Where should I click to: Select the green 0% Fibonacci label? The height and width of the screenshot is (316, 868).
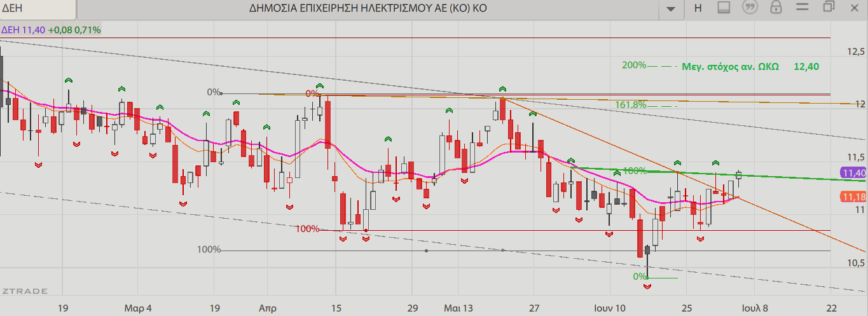[x=640, y=277]
